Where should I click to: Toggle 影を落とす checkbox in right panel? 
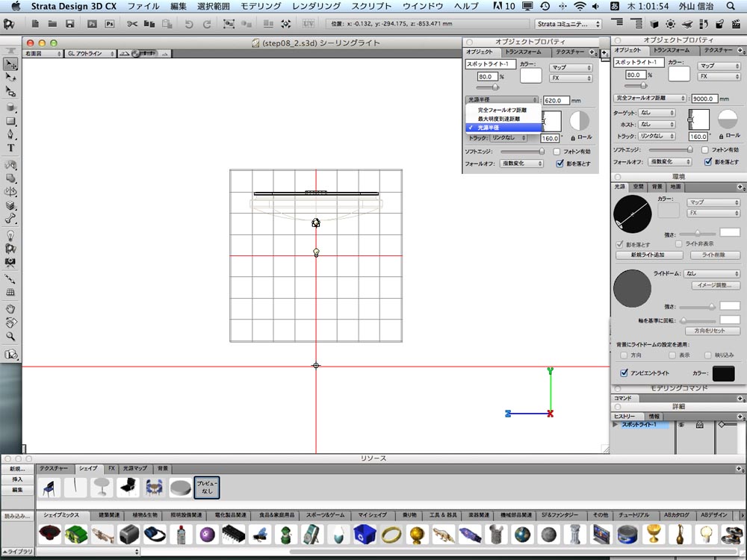pos(708,162)
